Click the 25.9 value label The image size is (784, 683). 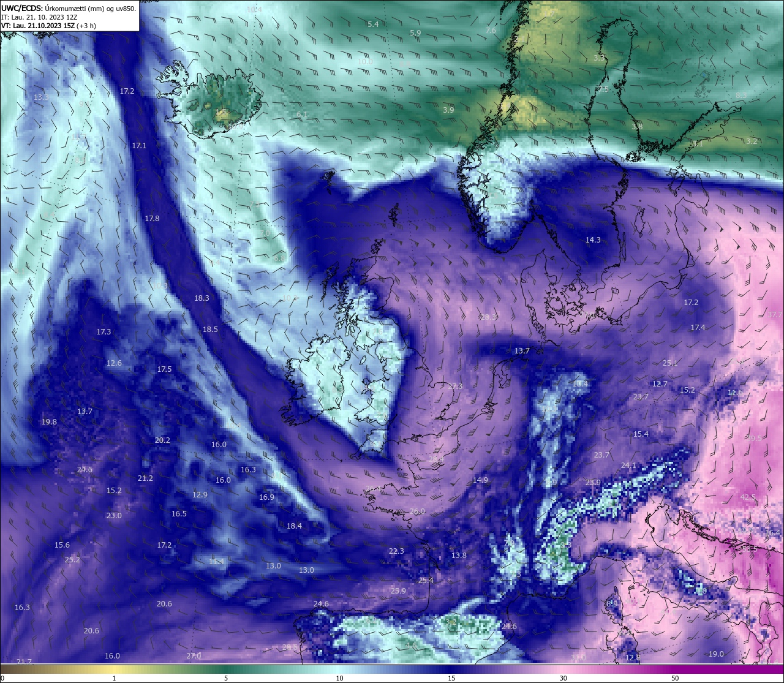coord(398,591)
